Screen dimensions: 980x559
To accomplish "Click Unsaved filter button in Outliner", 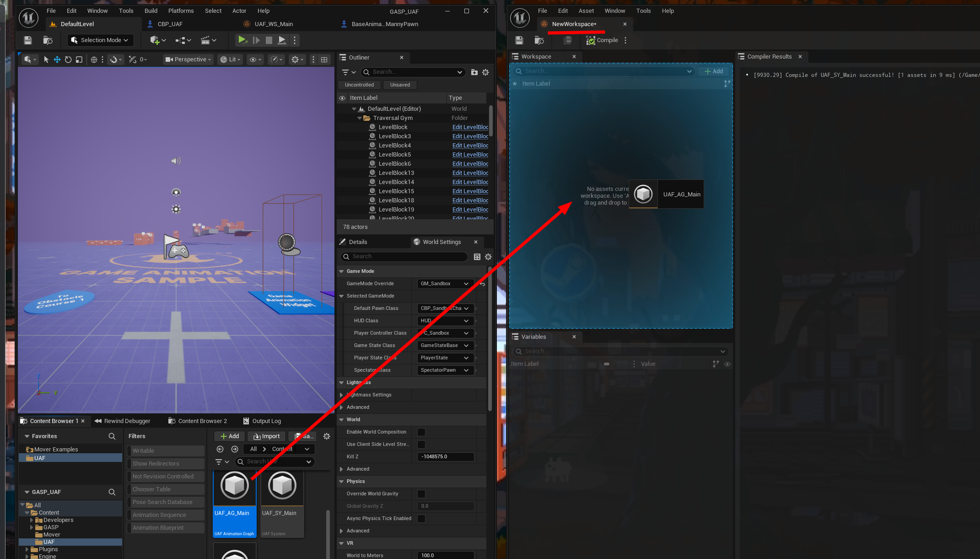I will click(400, 85).
